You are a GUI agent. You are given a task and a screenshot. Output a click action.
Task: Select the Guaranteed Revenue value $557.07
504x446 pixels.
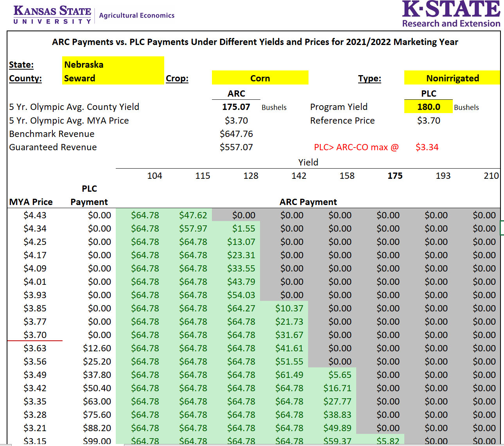coord(236,147)
